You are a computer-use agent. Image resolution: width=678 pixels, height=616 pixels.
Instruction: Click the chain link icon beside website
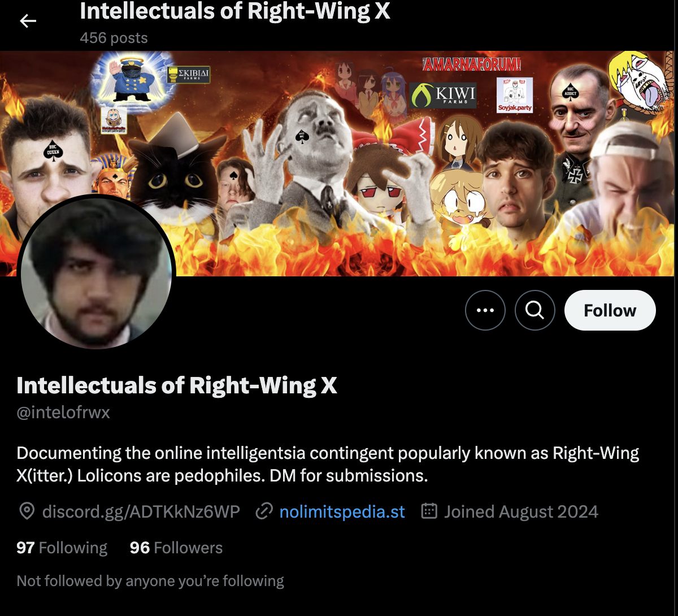click(x=264, y=512)
